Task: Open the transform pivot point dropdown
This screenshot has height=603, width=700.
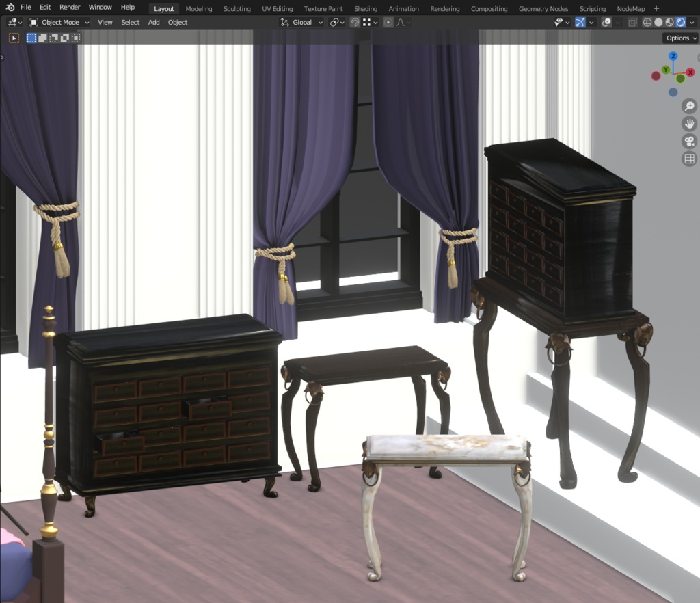Action: 337,23
